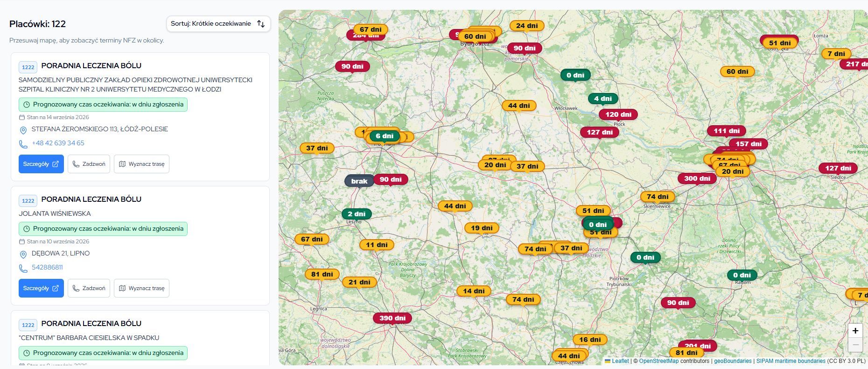Image resolution: width=868 pixels, height=369 pixels.
Task: Open Szczegóły for Łódź university hospital
Action: [41, 164]
